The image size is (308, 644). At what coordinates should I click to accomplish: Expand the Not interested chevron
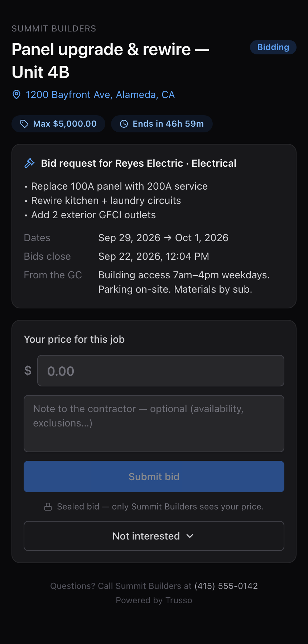tap(190, 536)
